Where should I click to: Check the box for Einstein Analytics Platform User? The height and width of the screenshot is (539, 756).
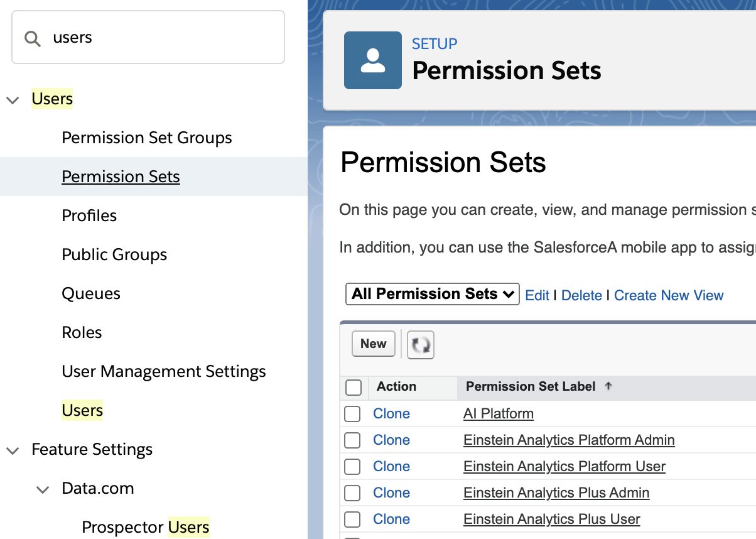(352, 467)
